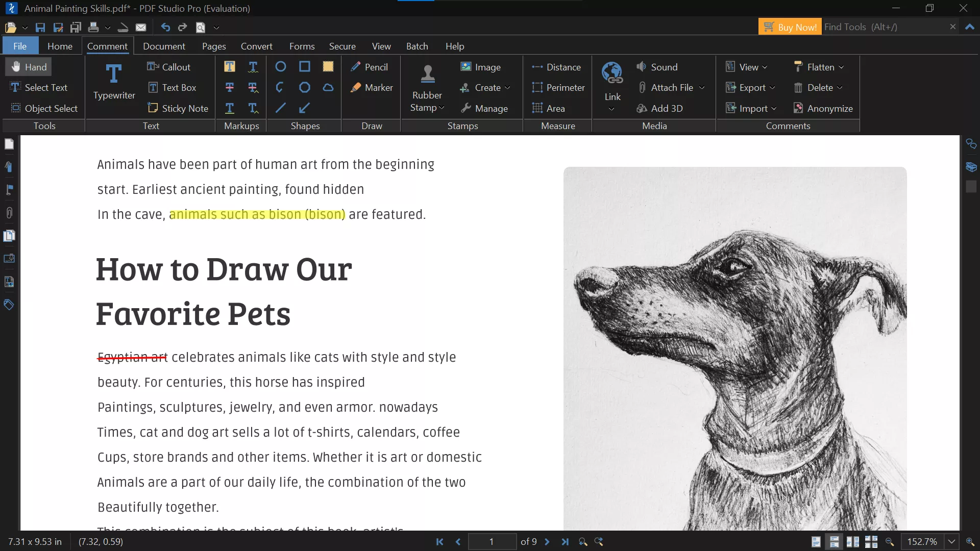Open the Thumbnails panel in sidebar
980x551 pixels.
[9, 144]
